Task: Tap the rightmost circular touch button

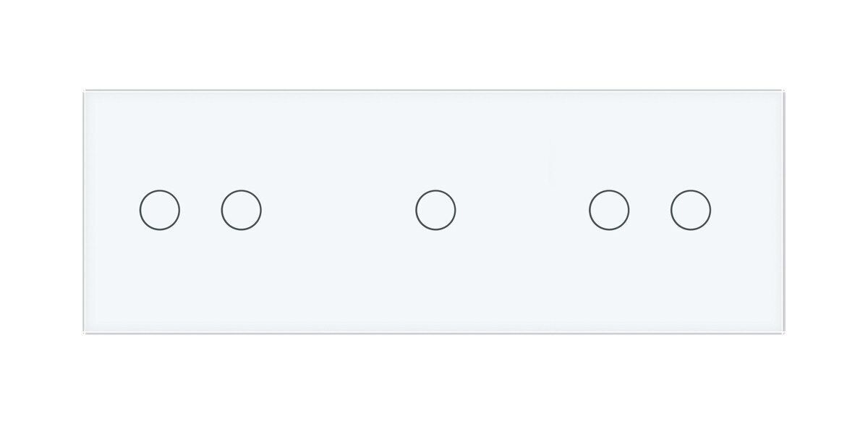Action: point(690,211)
